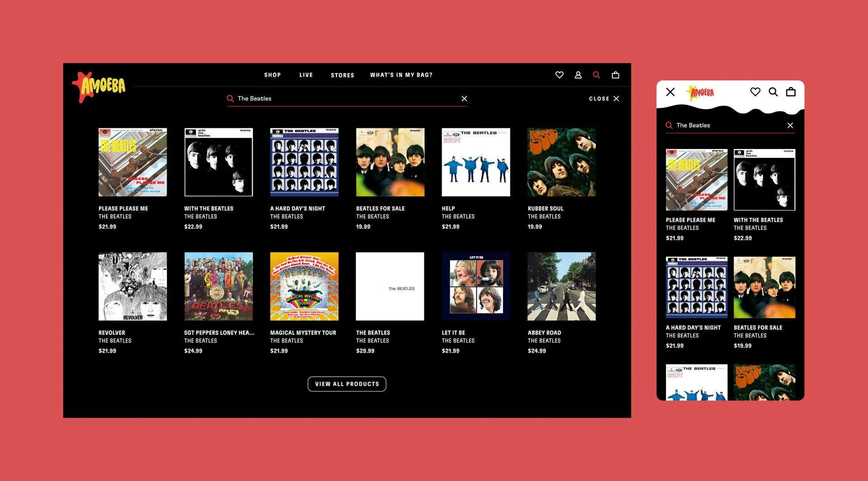
Task: Tap A Hard Day's Night cover in mobile view
Action: point(697,287)
